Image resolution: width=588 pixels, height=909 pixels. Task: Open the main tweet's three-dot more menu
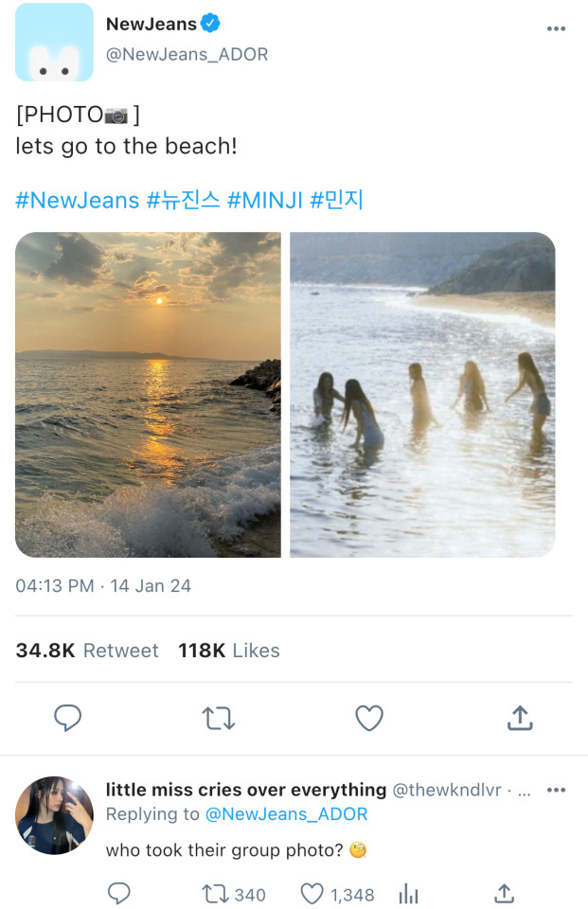coord(556,28)
